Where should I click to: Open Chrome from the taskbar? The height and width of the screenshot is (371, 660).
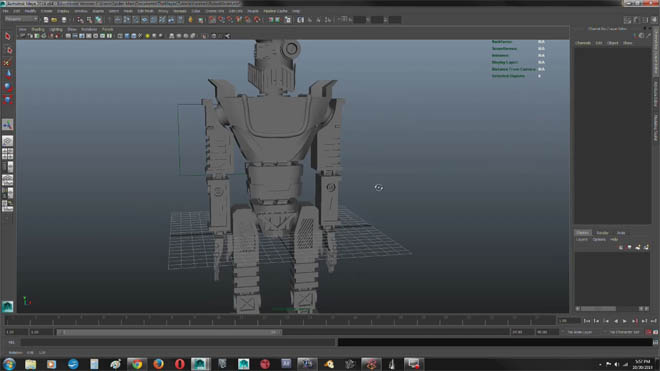point(136,364)
